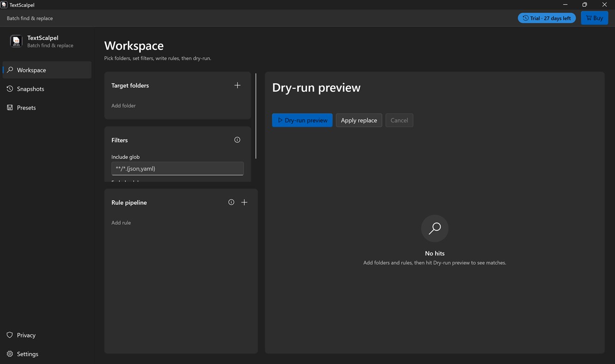The image size is (615, 364).
Task: Add a target folder with plus icon
Action: 237,85
